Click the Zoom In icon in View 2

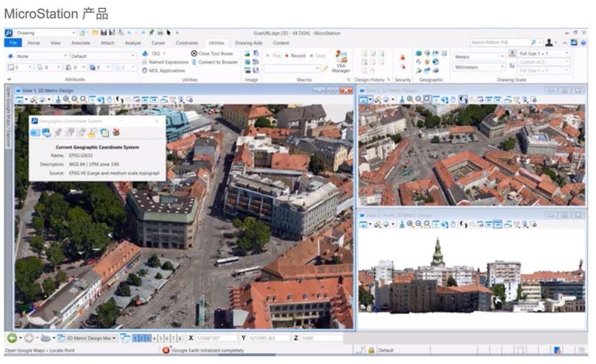[410, 99]
